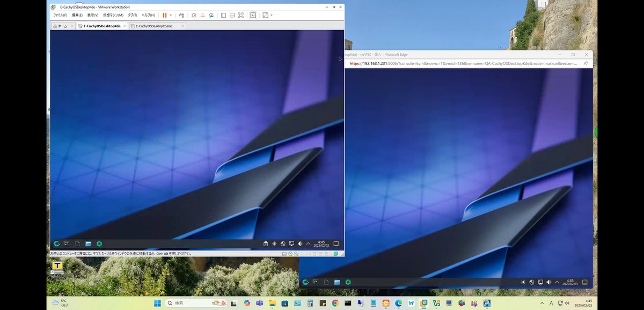Show hidden icons in Windows system tray

pyautogui.click(x=542, y=303)
